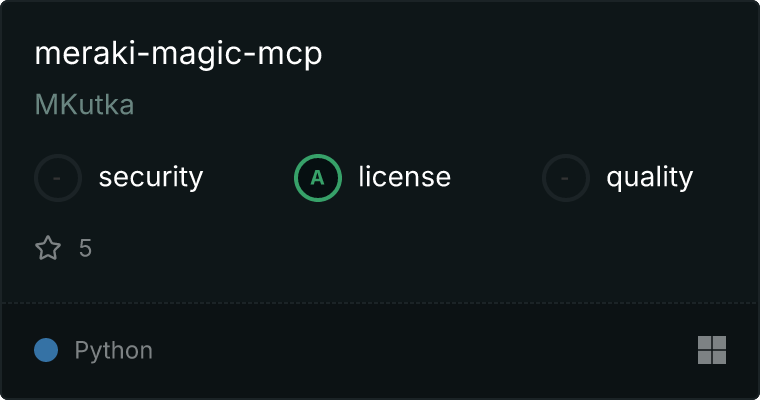This screenshot has height=400, width=760.
Task: Click the blue Python language dot
Action: (46, 350)
